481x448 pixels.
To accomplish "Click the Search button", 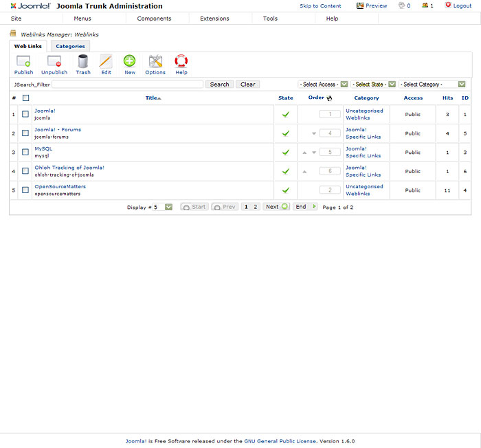I will 219,85.
